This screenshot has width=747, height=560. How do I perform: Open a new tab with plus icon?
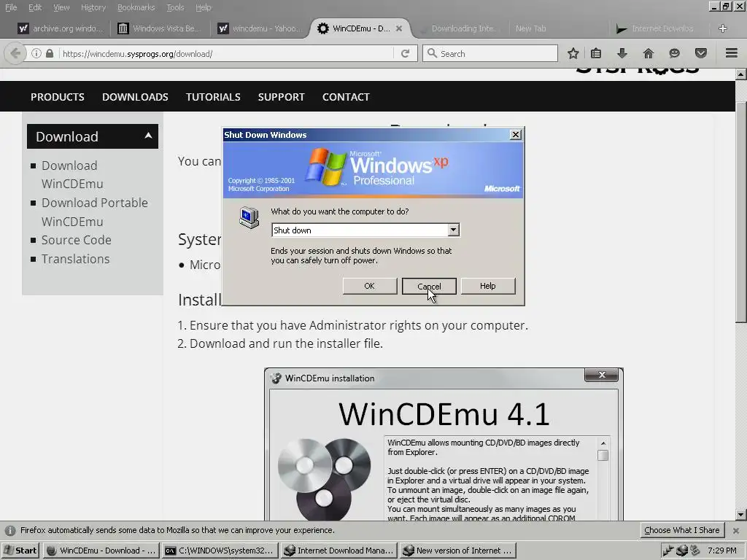pyautogui.click(x=723, y=28)
